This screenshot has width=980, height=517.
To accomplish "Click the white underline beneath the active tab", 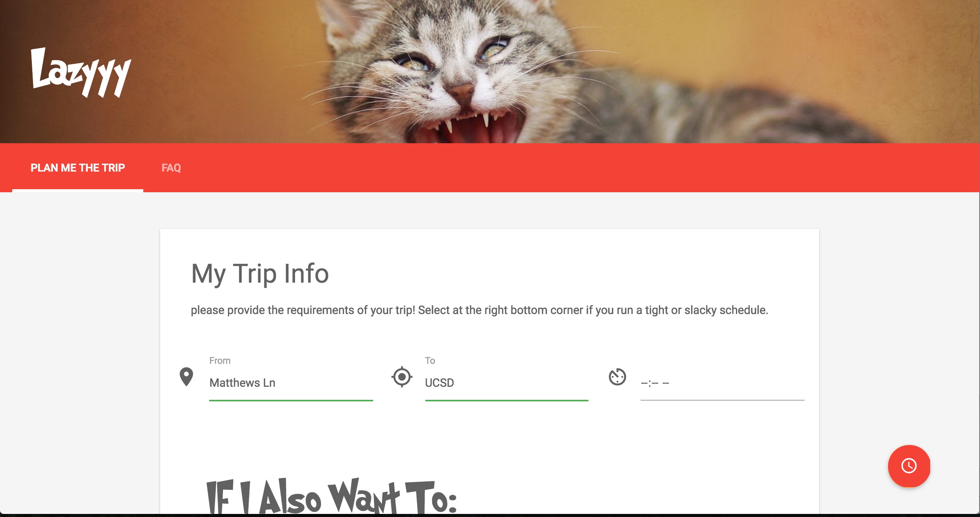I will [78, 191].
